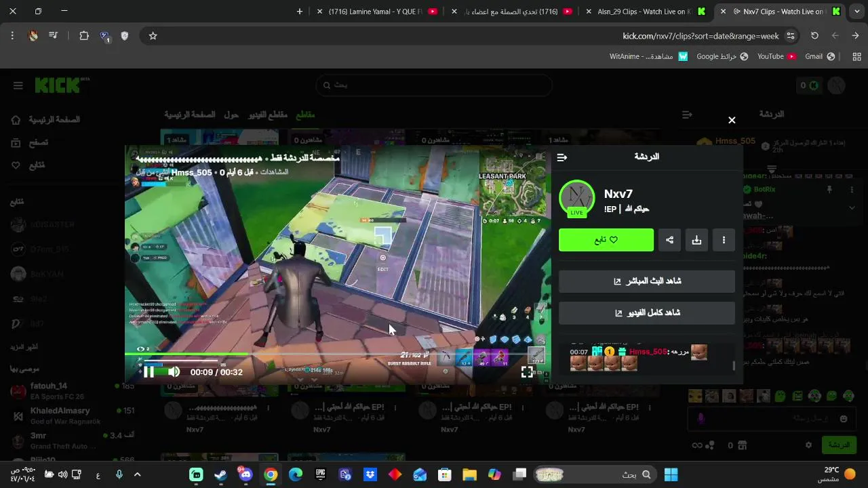Show hidden tray icons chevron
This screenshot has height=488, width=868.
[138, 475]
